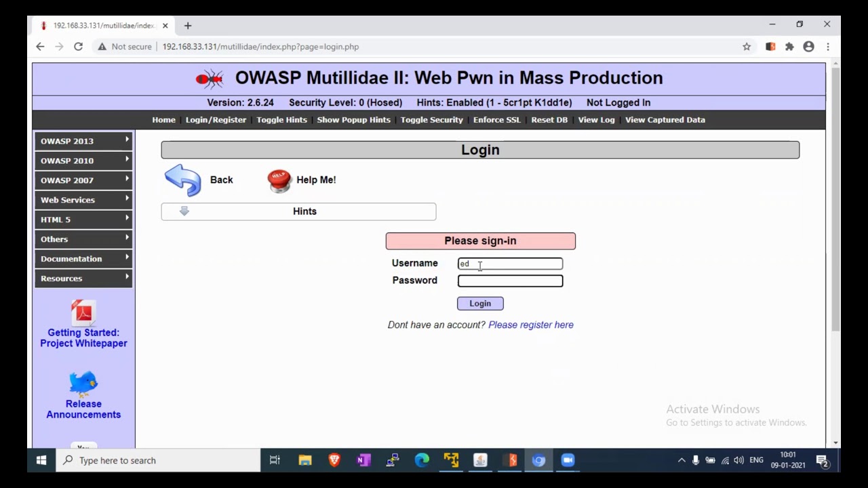Click the browser address bar URL
868x488 pixels.
pyautogui.click(x=260, y=47)
